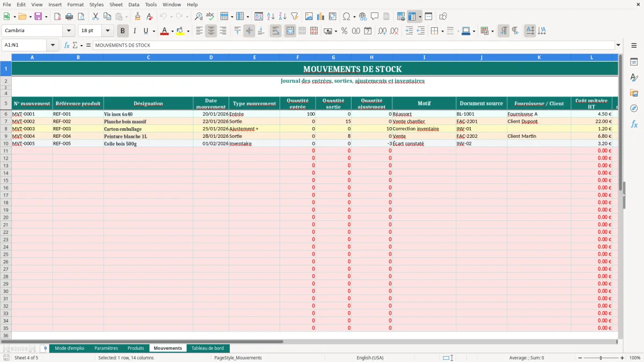The height and width of the screenshot is (362, 644).
Task: Switch to the Paramètres sheet tab
Action: [x=106, y=348]
